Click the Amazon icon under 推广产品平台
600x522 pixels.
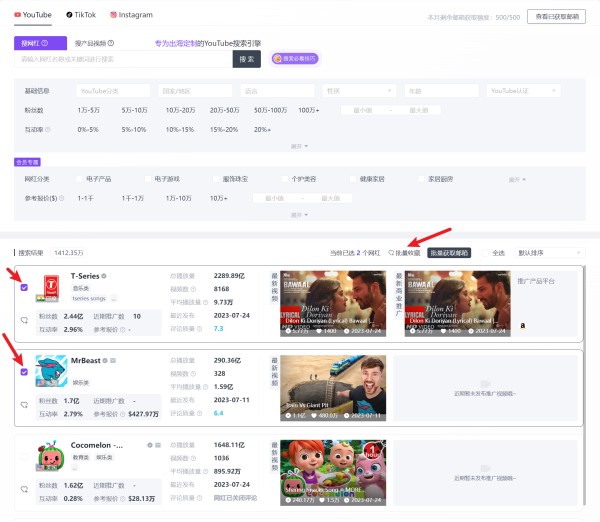point(523,326)
